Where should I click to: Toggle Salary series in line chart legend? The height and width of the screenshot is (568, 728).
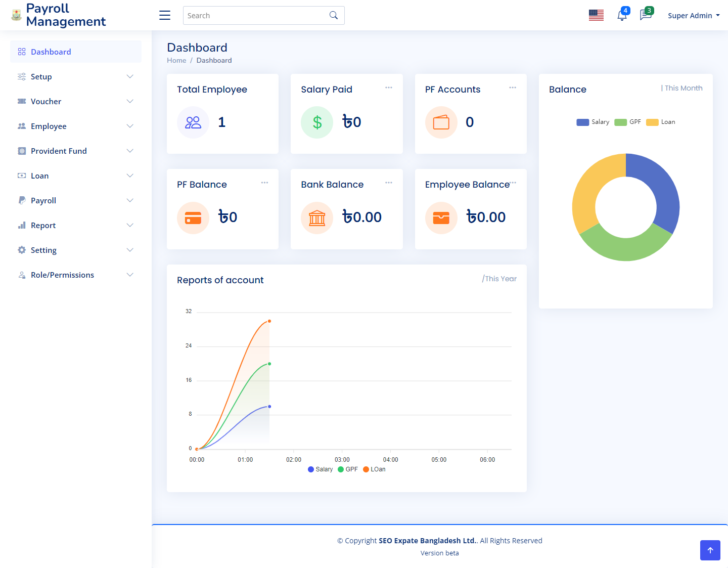[320, 469]
